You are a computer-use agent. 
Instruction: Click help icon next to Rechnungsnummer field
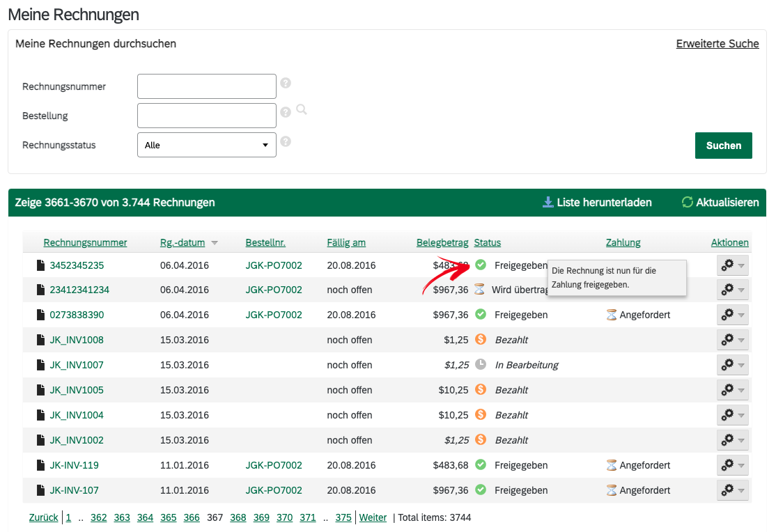286,83
